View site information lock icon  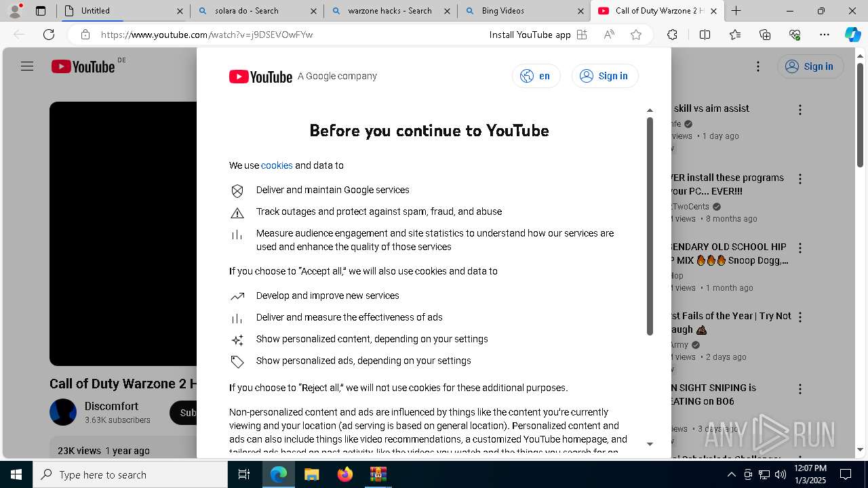85,35
